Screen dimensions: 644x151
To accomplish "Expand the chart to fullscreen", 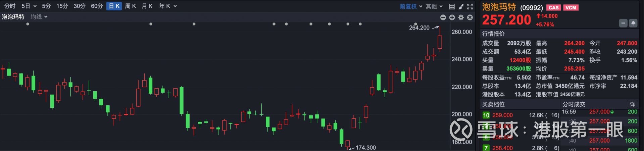I will click(x=470, y=6).
